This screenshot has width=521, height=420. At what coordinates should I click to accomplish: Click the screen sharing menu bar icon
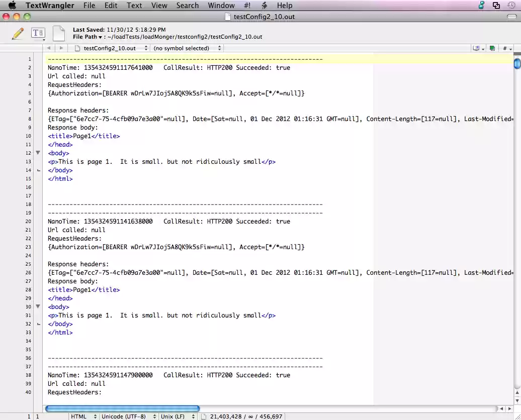[496, 6]
